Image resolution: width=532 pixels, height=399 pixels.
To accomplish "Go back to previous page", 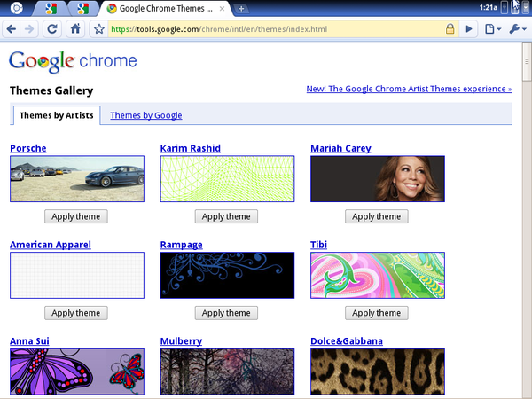I will coord(12,29).
